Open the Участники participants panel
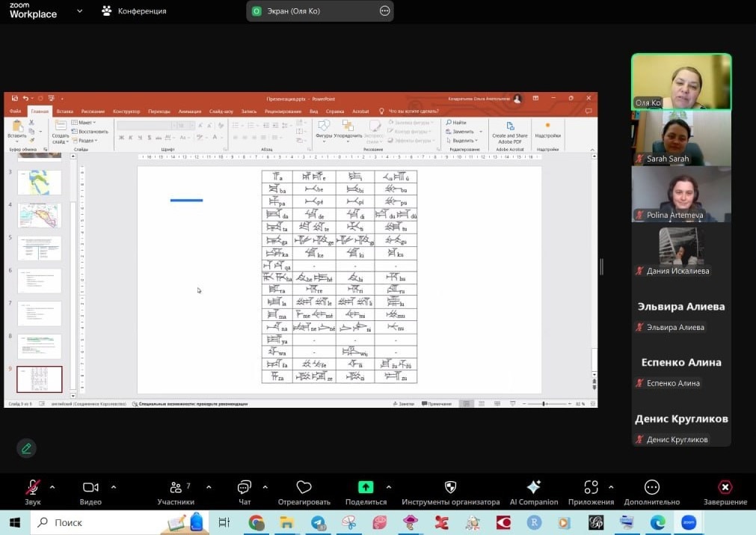 176,488
